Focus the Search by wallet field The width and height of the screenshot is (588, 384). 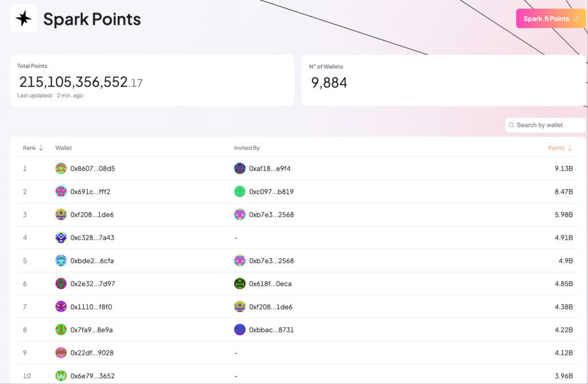546,125
